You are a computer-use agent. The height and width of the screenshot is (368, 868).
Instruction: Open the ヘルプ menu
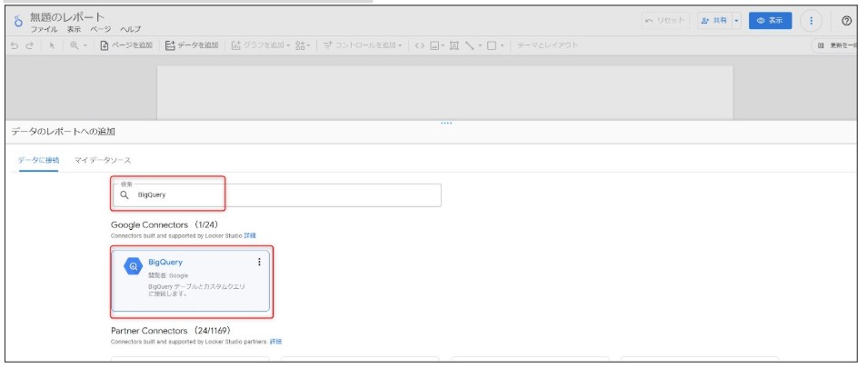point(131,29)
